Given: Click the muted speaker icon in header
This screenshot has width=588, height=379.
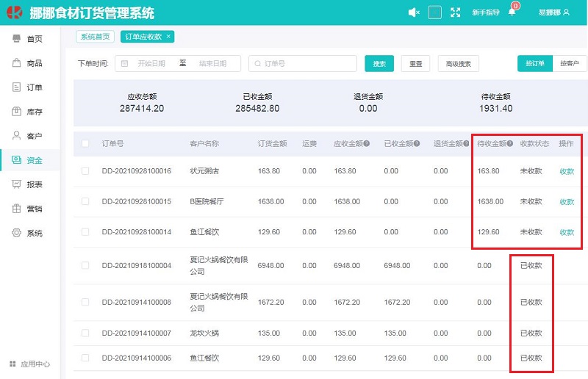Looking at the screenshot, I should click(414, 12).
